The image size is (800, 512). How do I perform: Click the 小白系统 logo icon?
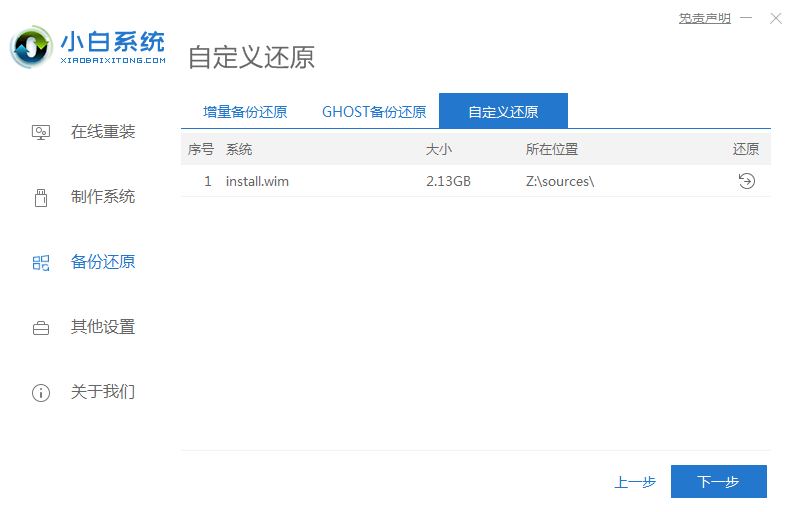[x=31, y=46]
